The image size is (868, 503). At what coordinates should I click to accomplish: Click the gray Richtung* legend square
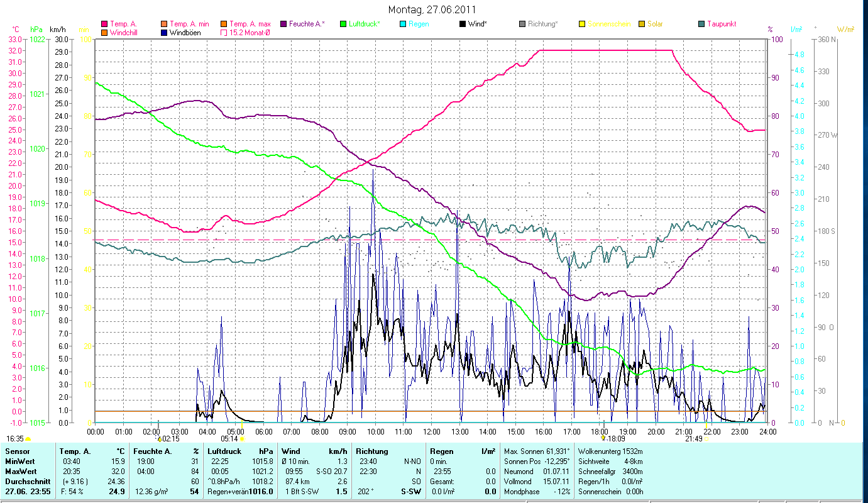tap(522, 24)
